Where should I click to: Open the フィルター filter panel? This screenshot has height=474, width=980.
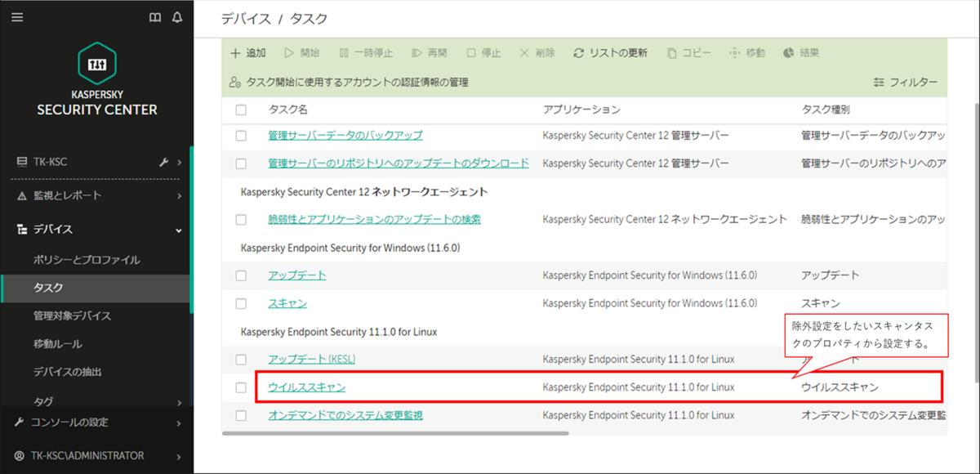(905, 83)
